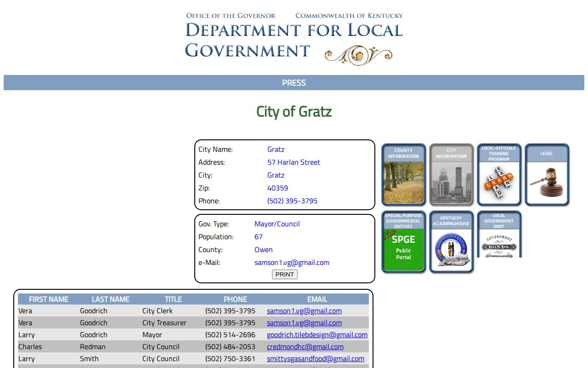Select the Mayor/Council government type value

tap(277, 224)
